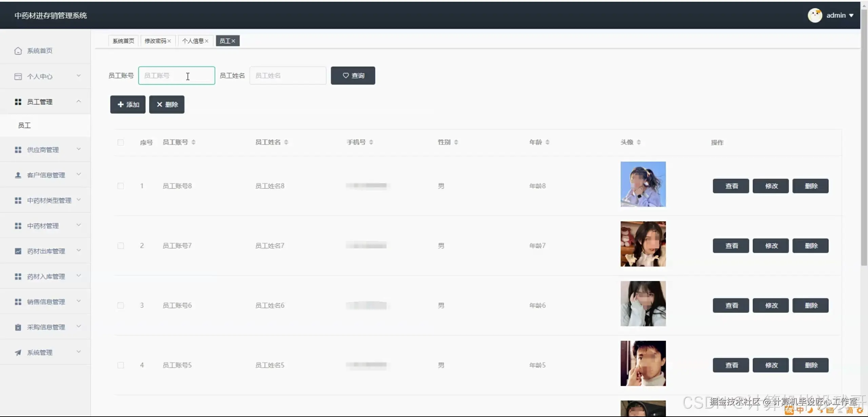Screen dimensions: 868x417
Task: Check the row 3 员工账号6 checkbox
Action: 121,305
